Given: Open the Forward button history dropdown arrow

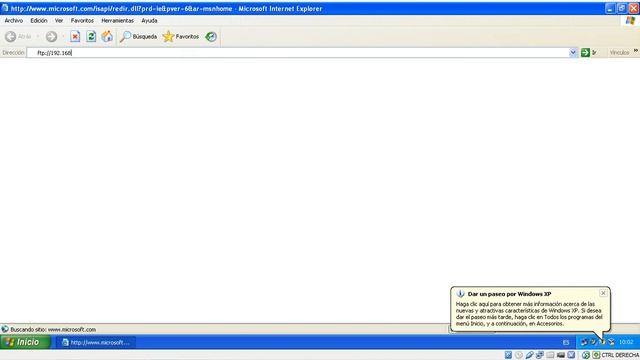Looking at the screenshot, I should pos(63,37).
